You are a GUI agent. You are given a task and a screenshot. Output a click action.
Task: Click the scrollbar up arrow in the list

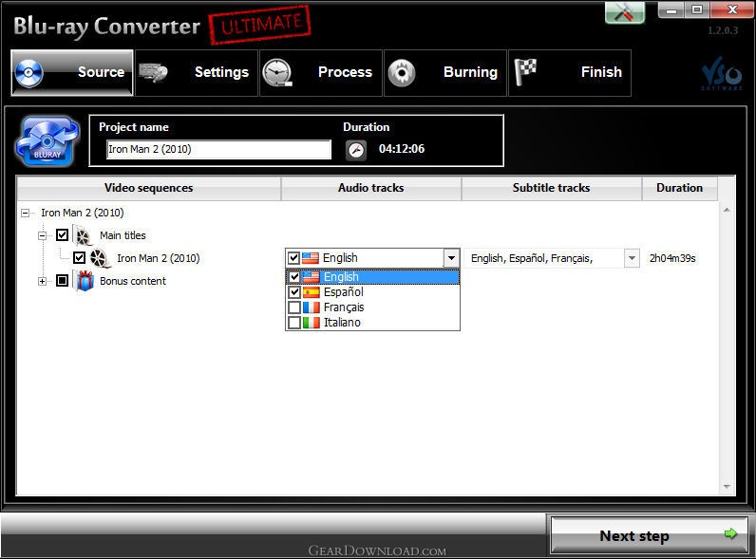pos(727,210)
